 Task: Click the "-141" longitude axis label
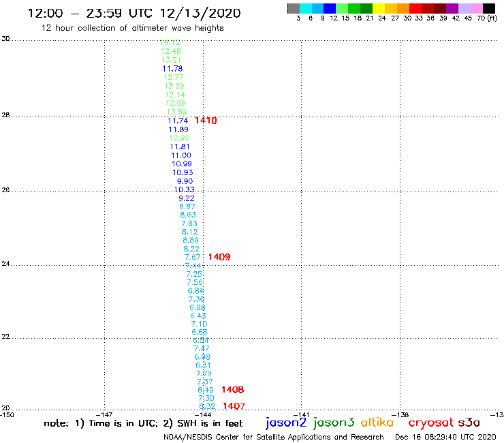(x=302, y=414)
